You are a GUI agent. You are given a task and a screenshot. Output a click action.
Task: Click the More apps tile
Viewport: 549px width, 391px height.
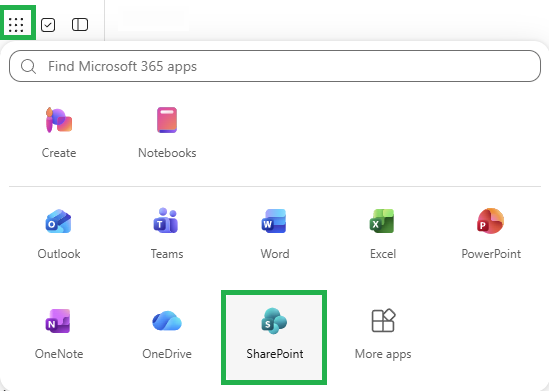[x=383, y=334]
